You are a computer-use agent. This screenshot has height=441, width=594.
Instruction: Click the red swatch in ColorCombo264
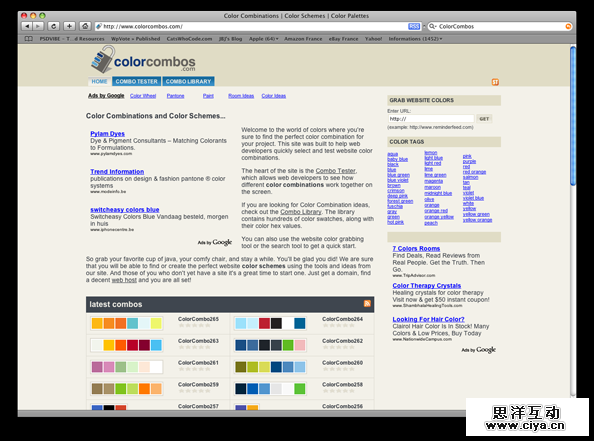point(264,323)
